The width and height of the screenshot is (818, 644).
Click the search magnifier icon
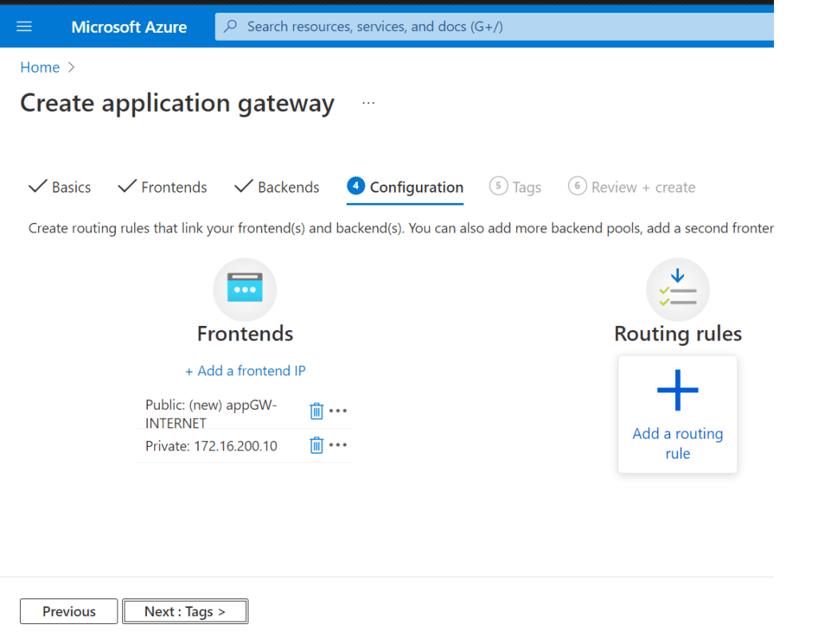[x=231, y=26]
